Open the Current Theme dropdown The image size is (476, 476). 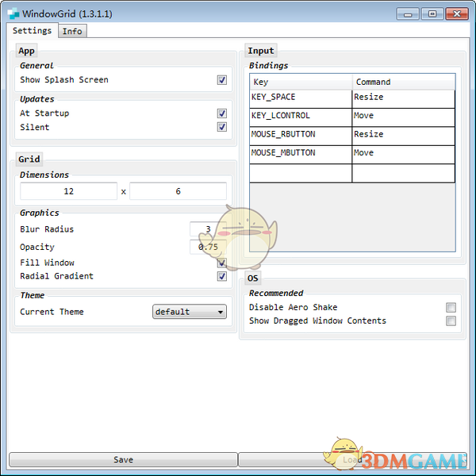(x=190, y=312)
